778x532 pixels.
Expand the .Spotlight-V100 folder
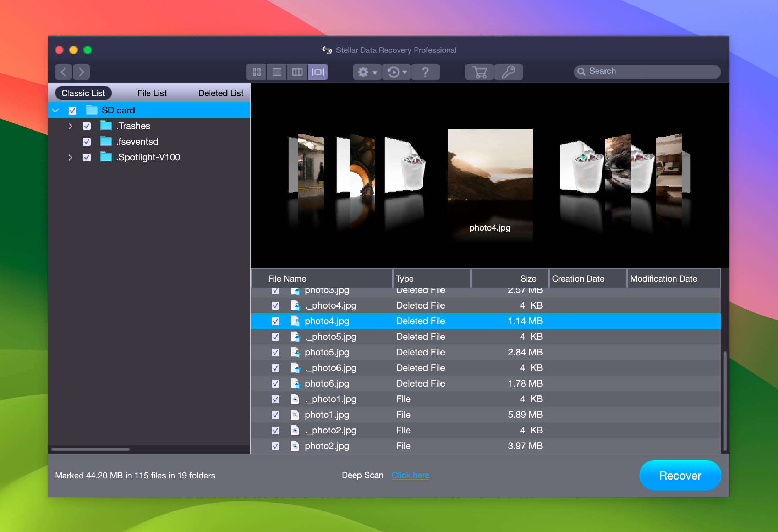[70, 157]
